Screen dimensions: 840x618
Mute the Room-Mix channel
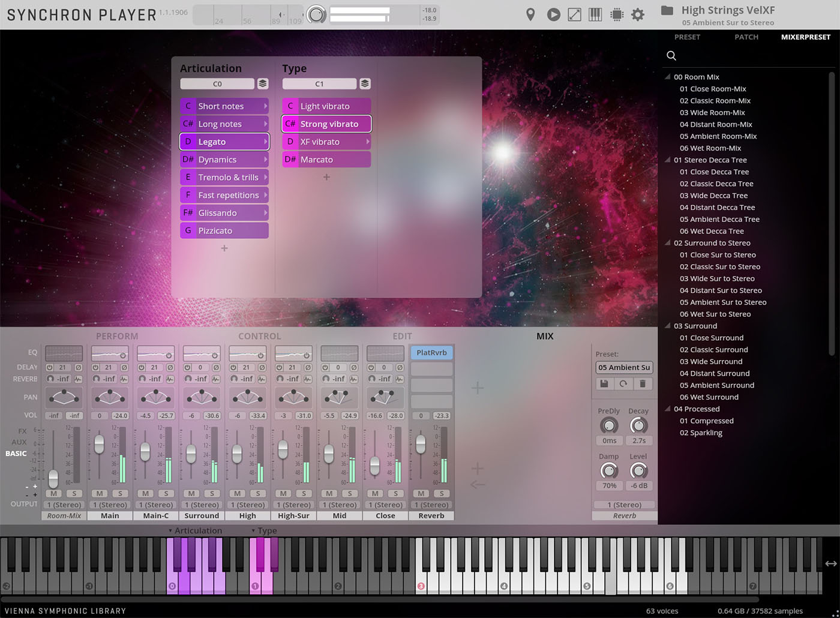tap(53, 493)
